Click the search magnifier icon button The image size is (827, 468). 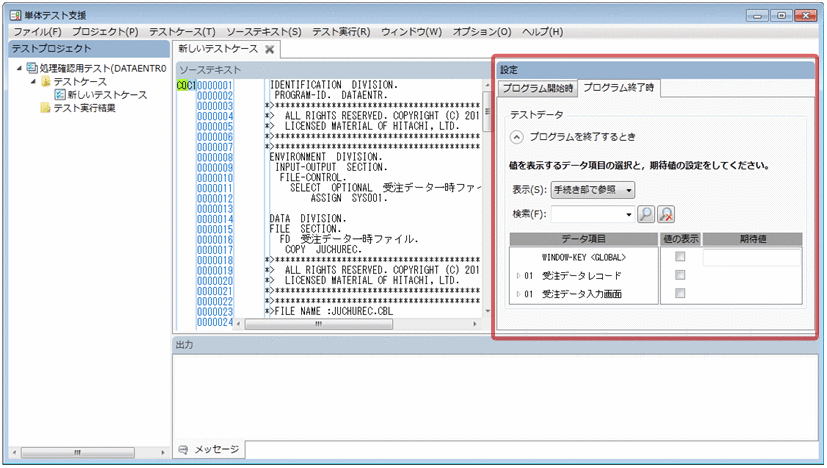point(646,214)
